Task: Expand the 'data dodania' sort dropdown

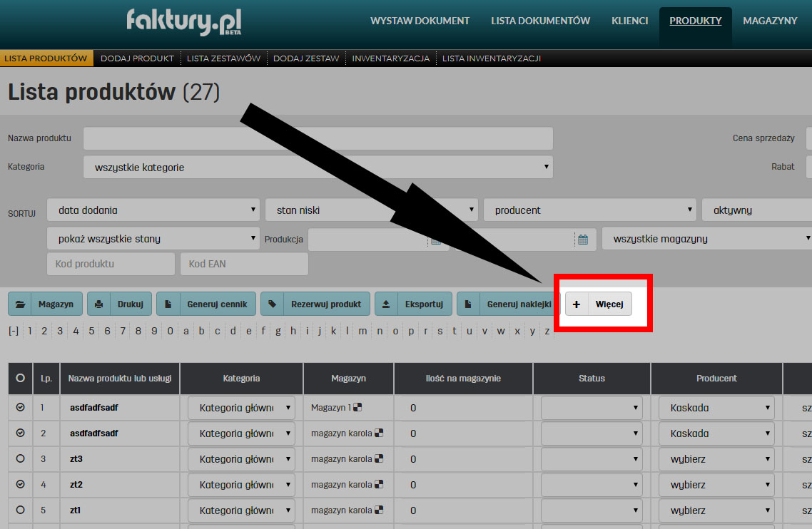Action: pyautogui.click(x=153, y=210)
